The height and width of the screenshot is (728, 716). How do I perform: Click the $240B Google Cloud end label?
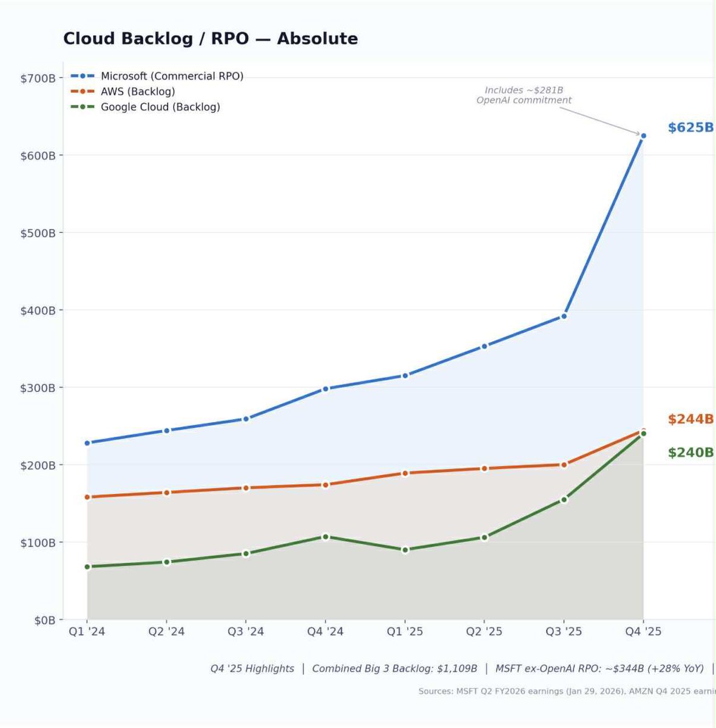point(691,453)
